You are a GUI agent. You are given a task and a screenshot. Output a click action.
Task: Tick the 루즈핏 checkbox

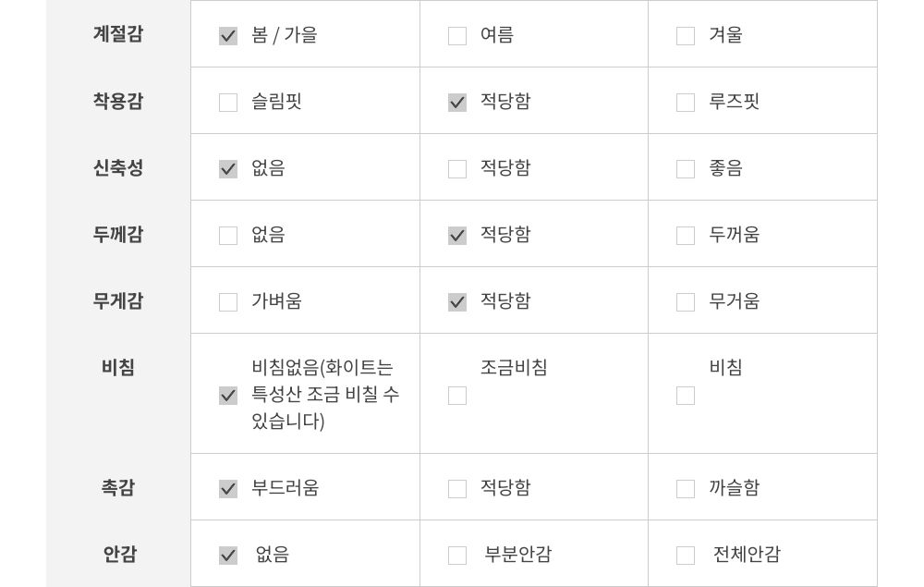point(686,103)
